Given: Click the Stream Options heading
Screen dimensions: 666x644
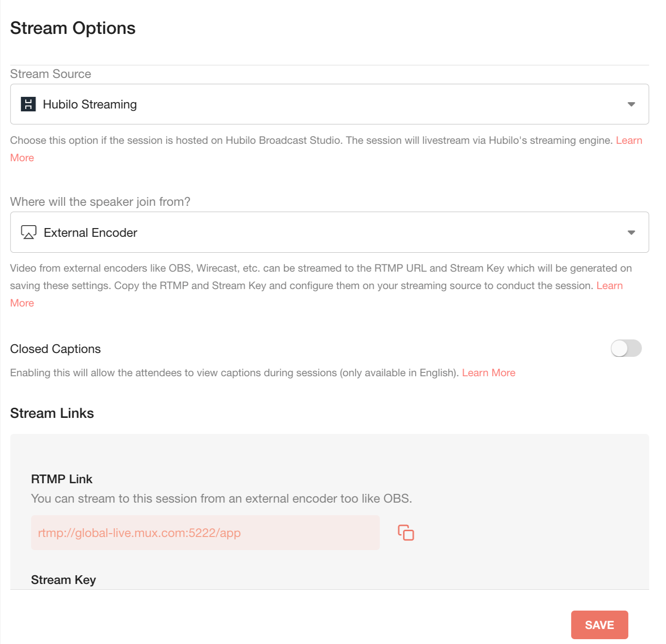Looking at the screenshot, I should (x=73, y=28).
